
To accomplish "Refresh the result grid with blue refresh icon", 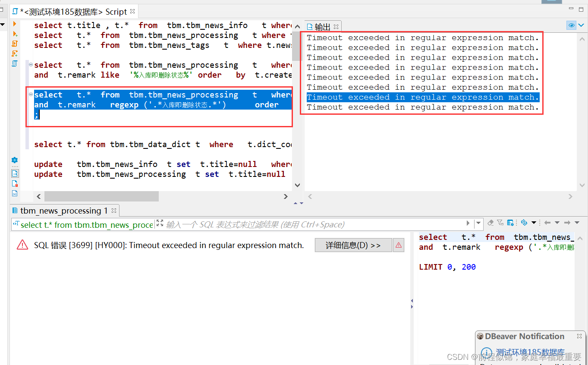I will tap(524, 223).
